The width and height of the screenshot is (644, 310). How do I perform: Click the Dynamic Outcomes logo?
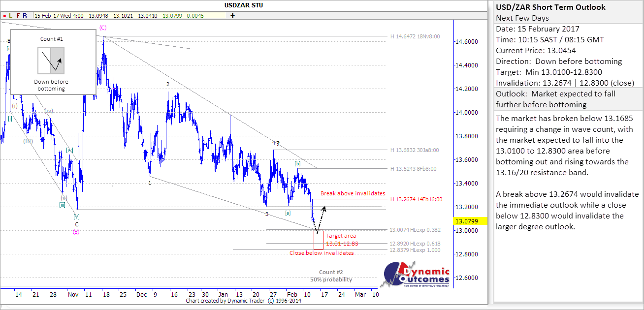[x=416, y=275]
